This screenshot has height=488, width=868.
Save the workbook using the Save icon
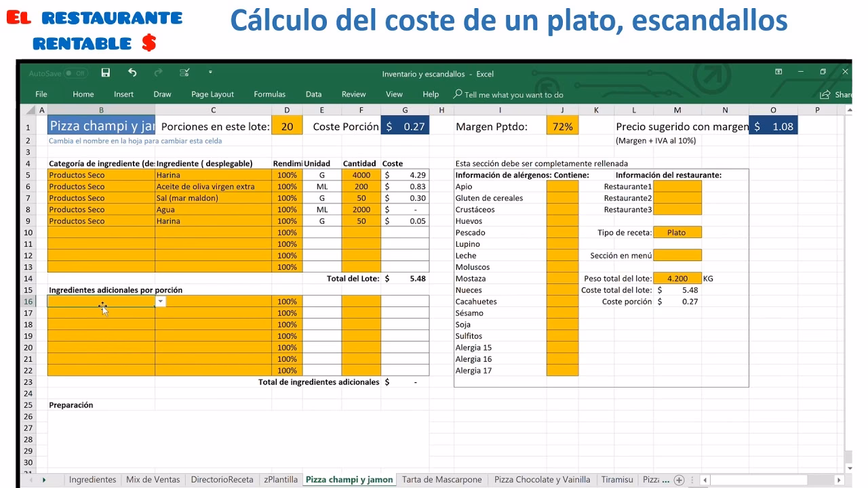(x=105, y=73)
